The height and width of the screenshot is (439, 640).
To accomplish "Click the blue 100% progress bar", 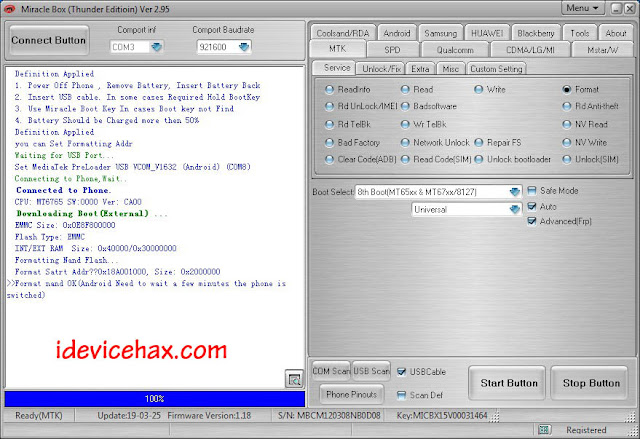I will (155, 399).
